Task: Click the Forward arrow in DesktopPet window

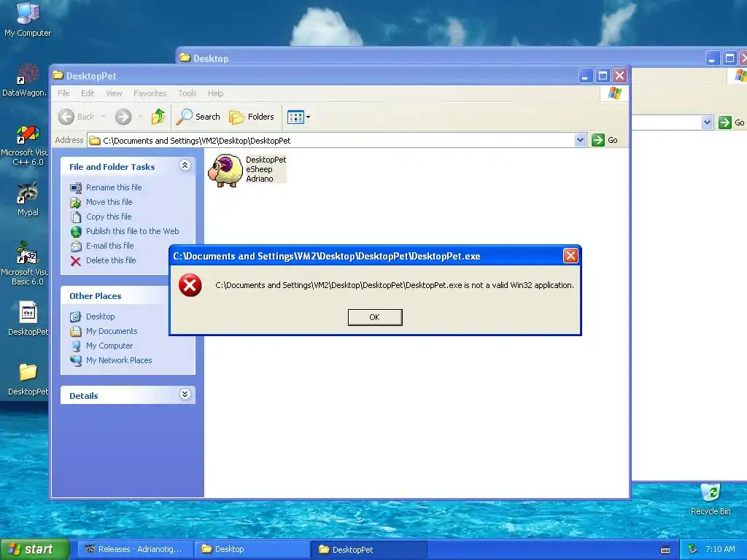Action: tap(123, 117)
